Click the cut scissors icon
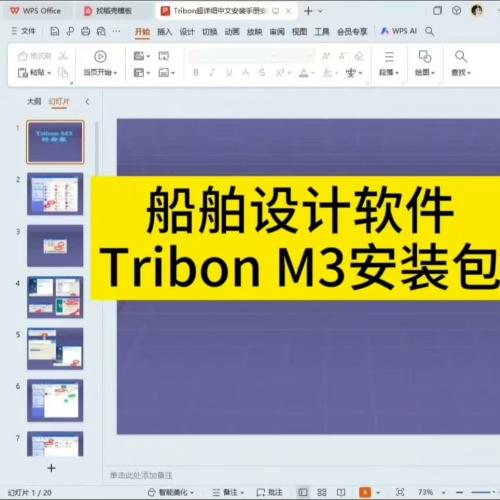500x500 pixels. [x=63, y=56]
